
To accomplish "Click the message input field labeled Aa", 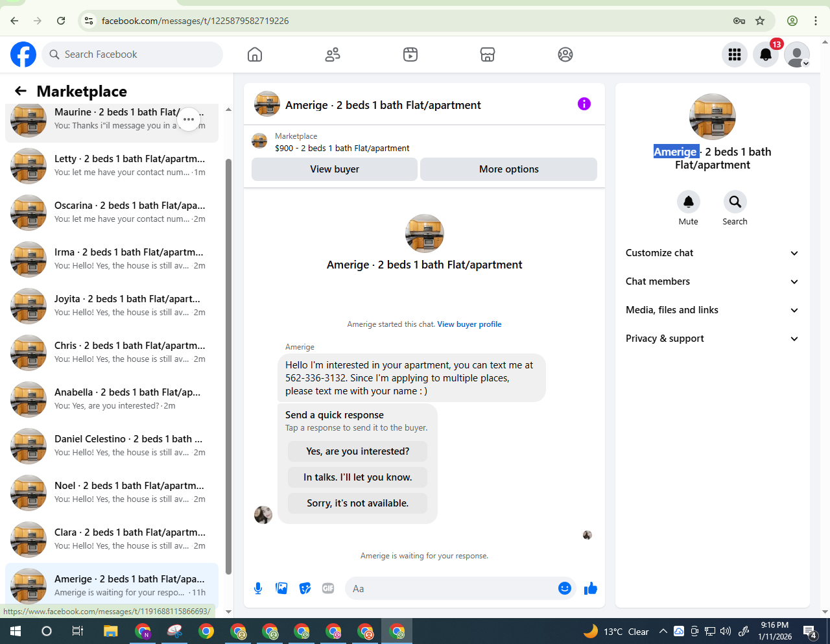I will (454, 588).
